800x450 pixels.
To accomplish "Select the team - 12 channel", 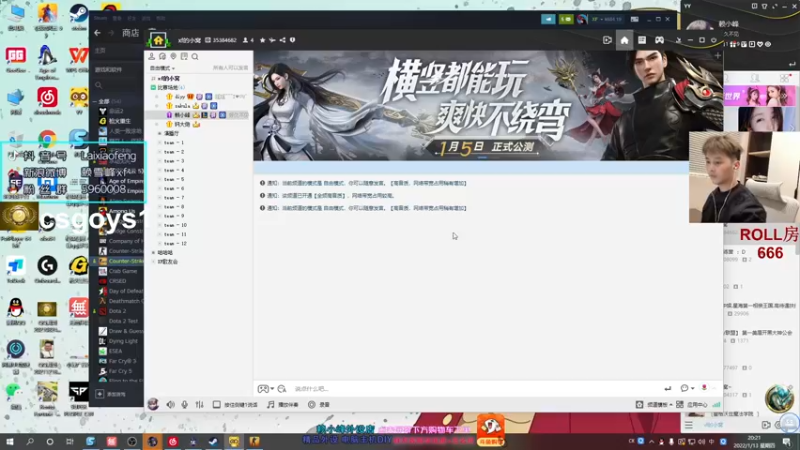I will 176,243.
